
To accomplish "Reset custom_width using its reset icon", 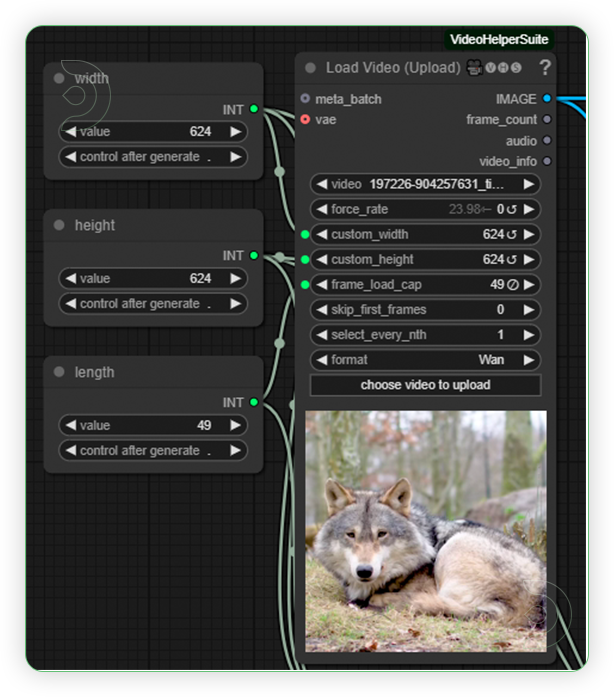I will click(512, 234).
